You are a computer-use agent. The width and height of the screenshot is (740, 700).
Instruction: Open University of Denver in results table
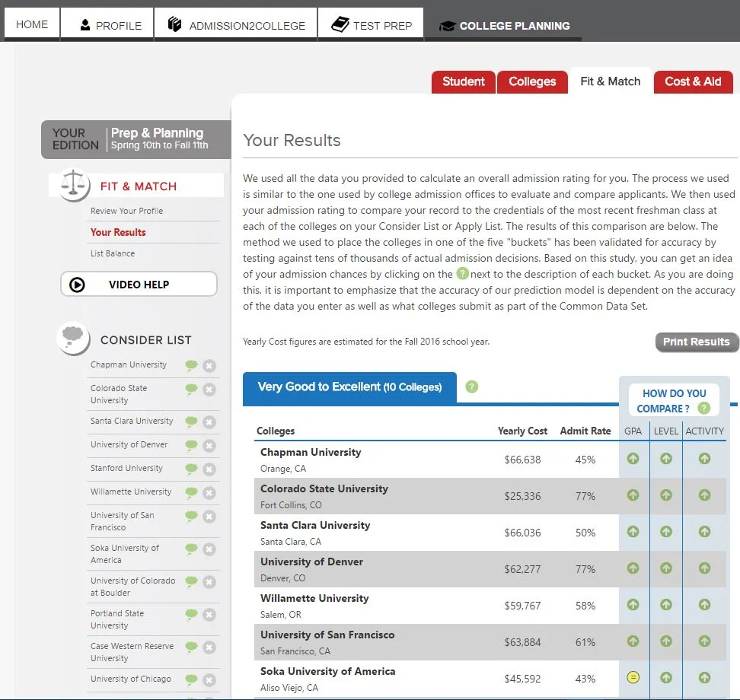311,562
